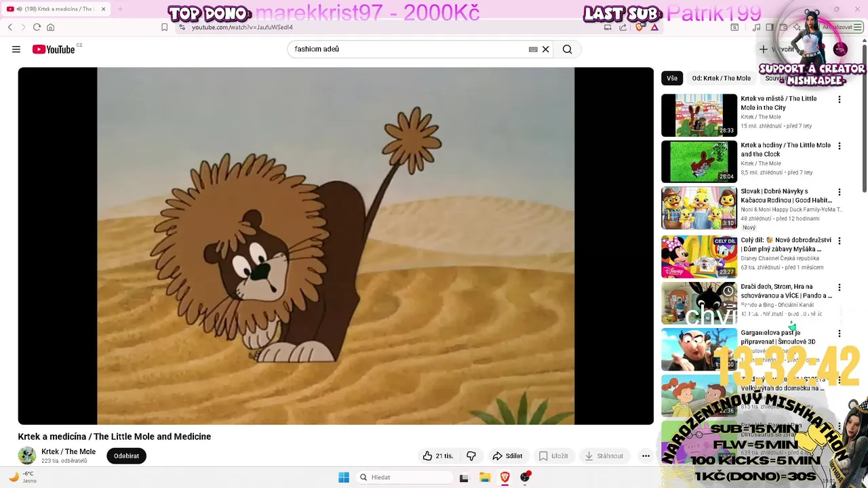Select the Vše filter chip

tap(672, 78)
